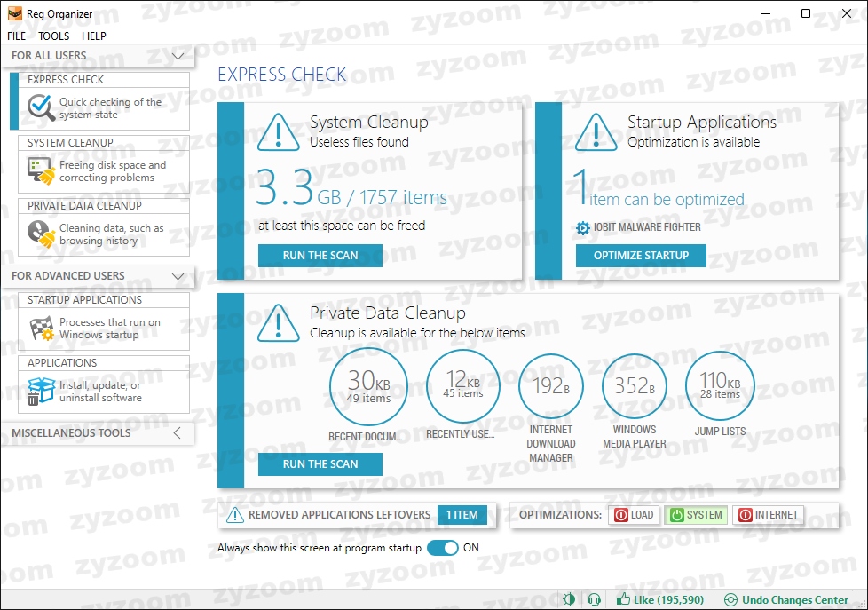Click the Private Data Cleanup warning triangle icon
Image resolution: width=868 pixels, height=610 pixels.
pos(279,323)
